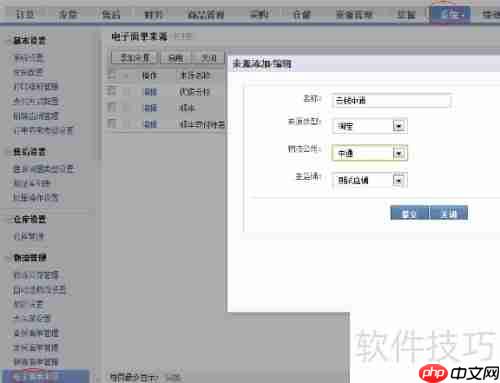Tick the checkbox of the second source row
This screenshot has width=500, height=383.
click(111, 107)
